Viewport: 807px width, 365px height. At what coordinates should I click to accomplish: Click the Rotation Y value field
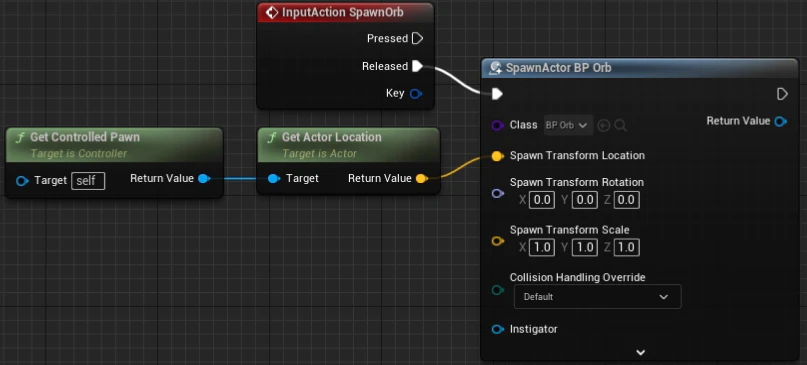coord(584,200)
